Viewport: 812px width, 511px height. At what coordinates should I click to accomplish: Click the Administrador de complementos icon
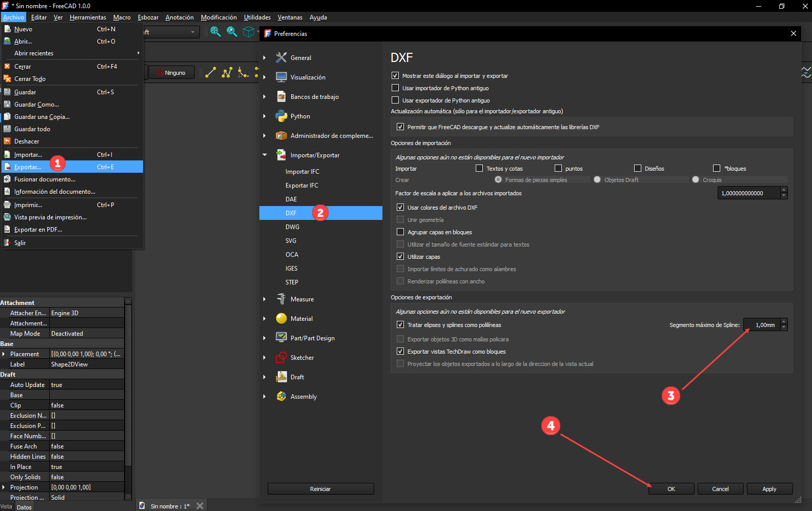[x=281, y=135]
